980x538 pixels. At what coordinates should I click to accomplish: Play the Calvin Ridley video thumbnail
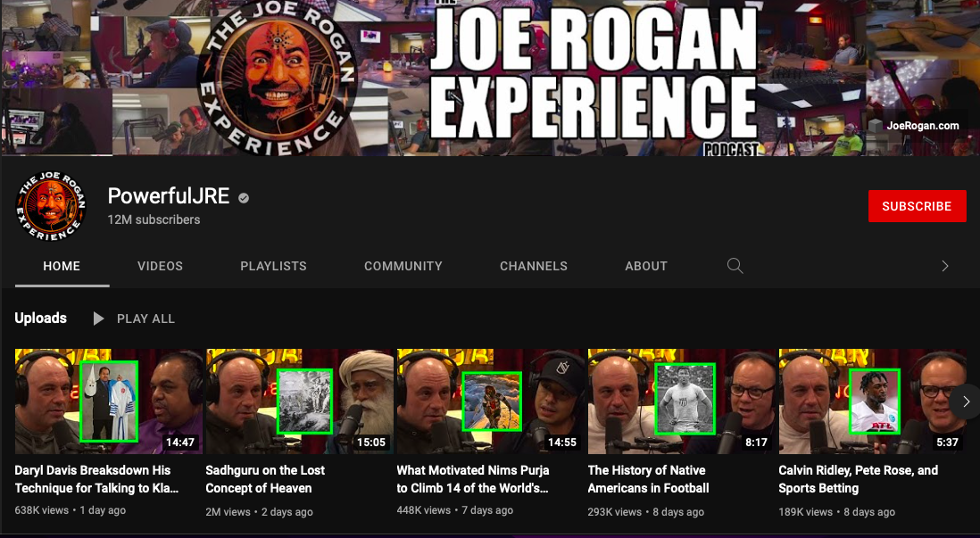[873, 401]
